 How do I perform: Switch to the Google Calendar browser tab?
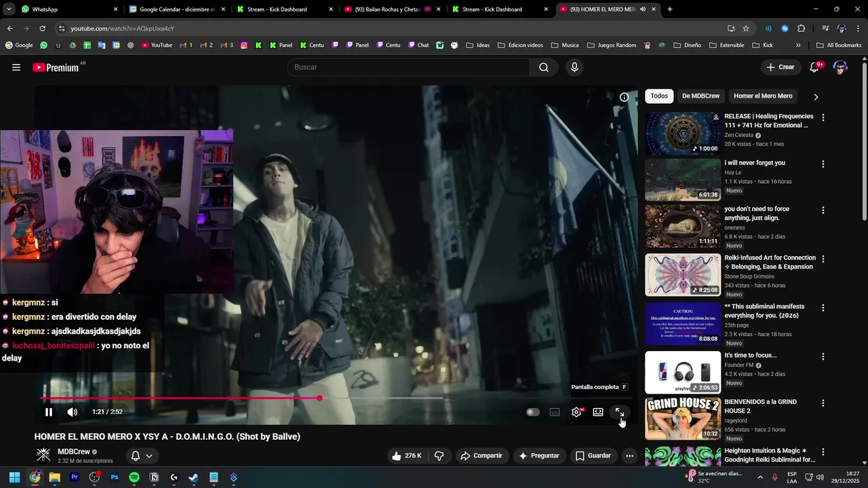[176, 9]
